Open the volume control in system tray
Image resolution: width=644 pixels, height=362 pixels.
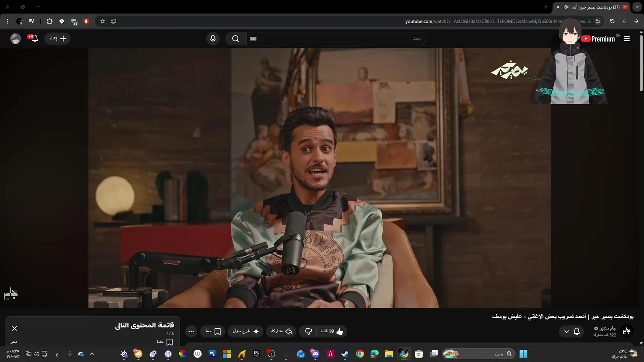(x=36, y=354)
